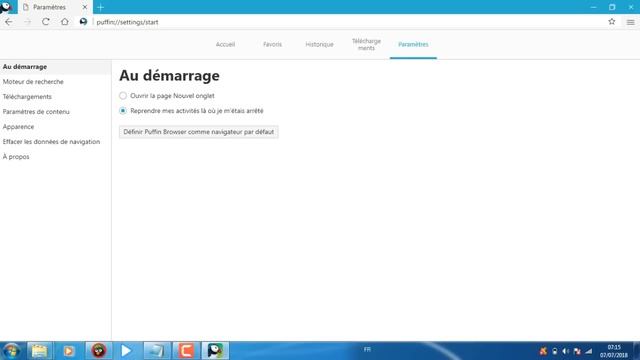Click the round red taskbar icon
Image resolution: width=640 pixels, height=360 pixels.
[x=98, y=351]
